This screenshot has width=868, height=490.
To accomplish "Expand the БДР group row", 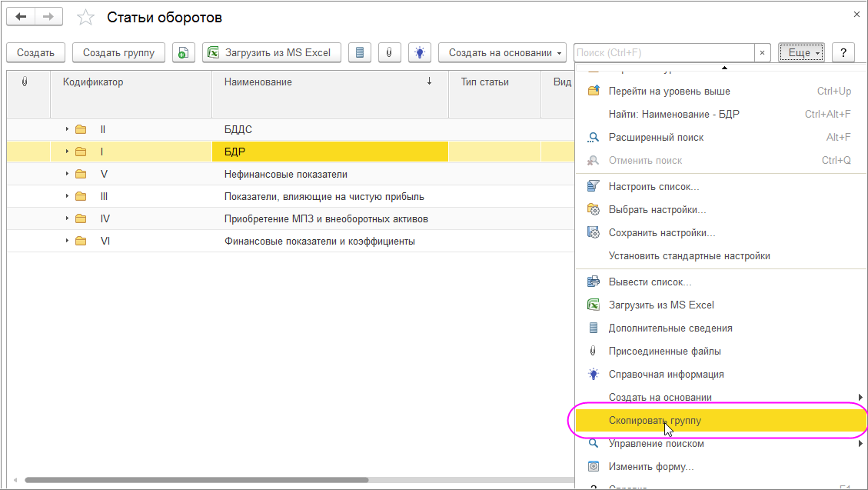I will point(67,151).
